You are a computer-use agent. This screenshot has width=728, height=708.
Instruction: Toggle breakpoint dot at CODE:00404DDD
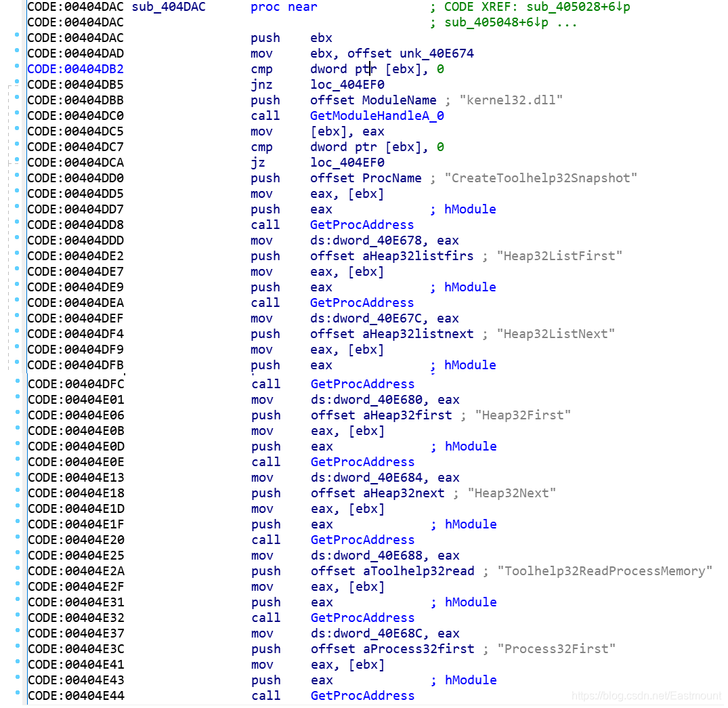coord(17,237)
